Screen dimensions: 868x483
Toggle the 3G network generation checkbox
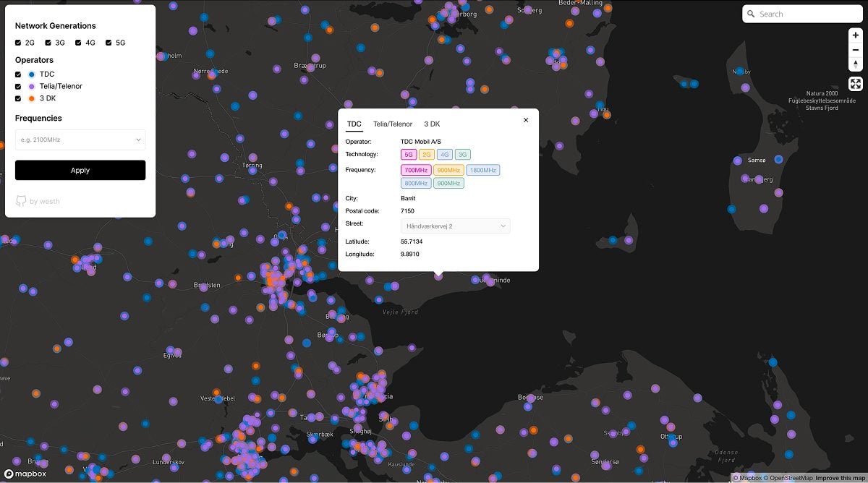pos(48,43)
